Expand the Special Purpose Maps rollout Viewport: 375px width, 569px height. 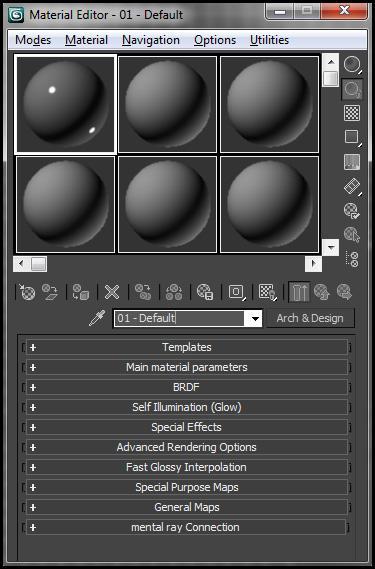pos(187,487)
